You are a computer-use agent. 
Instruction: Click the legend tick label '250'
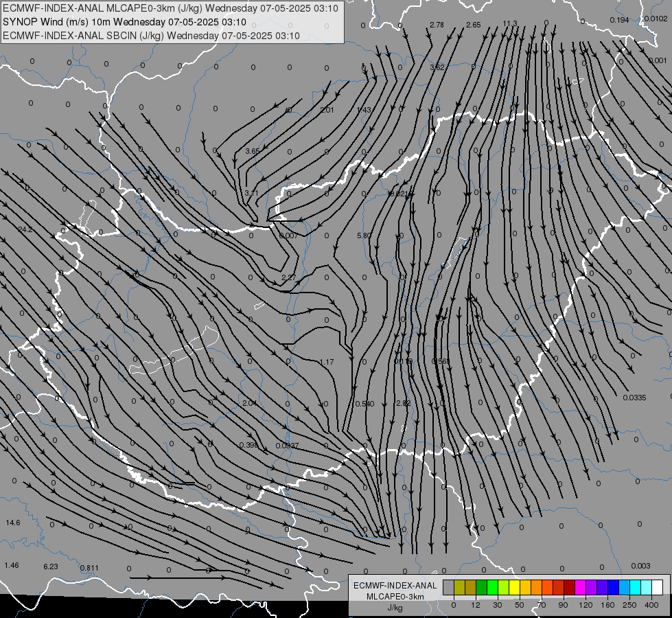point(629,605)
